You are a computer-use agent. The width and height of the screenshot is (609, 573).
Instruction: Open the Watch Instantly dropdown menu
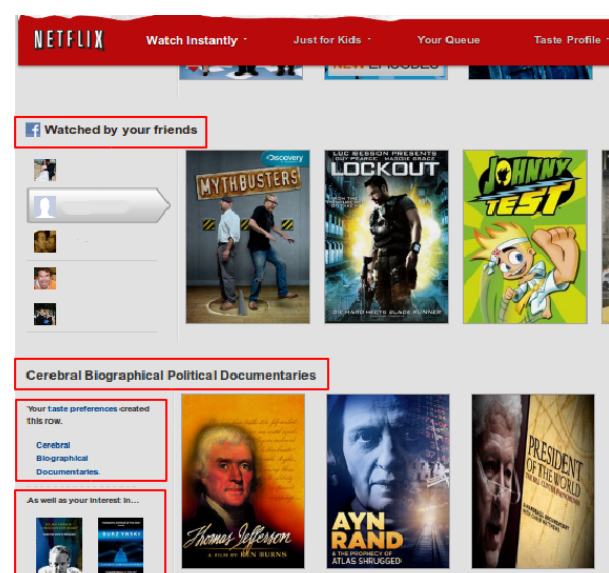196,40
